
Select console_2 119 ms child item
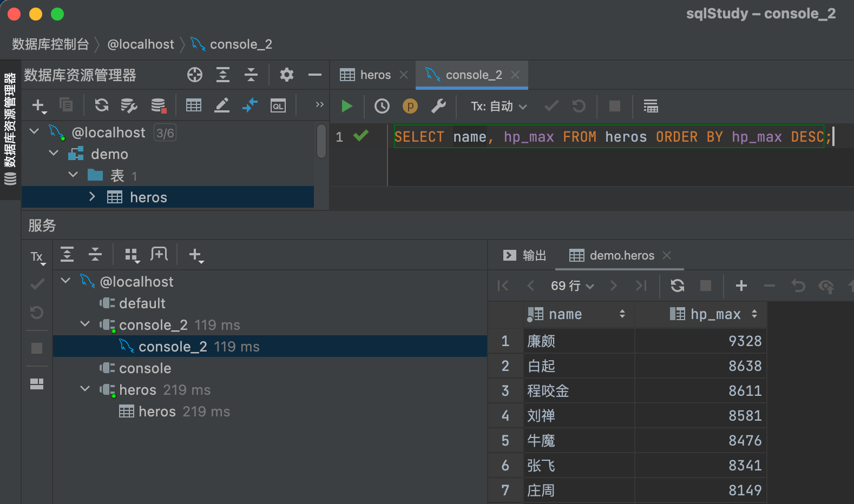pyautogui.click(x=270, y=347)
